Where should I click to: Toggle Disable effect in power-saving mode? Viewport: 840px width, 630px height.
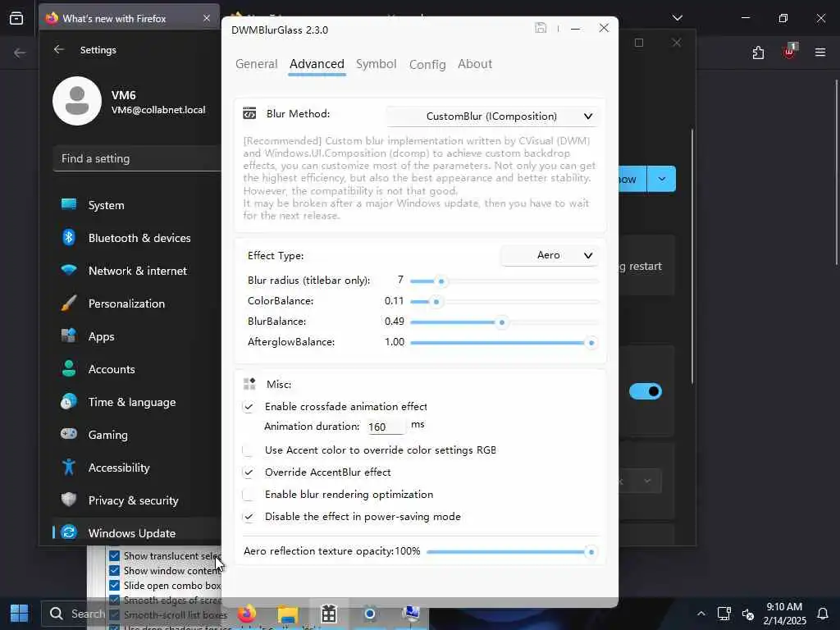click(249, 517)
